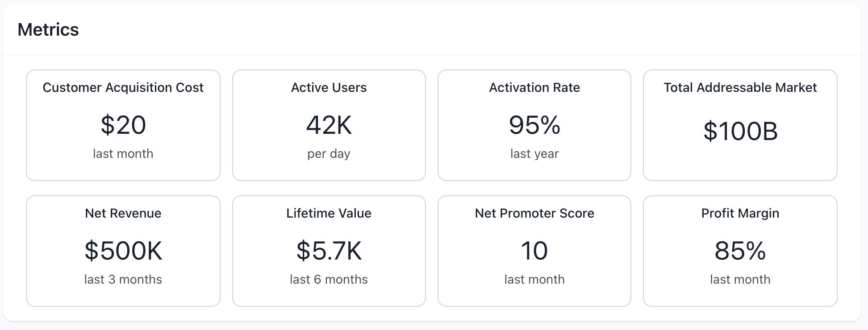
Task: Click the 95% activation rate value
Action: (x=534, y=125)
